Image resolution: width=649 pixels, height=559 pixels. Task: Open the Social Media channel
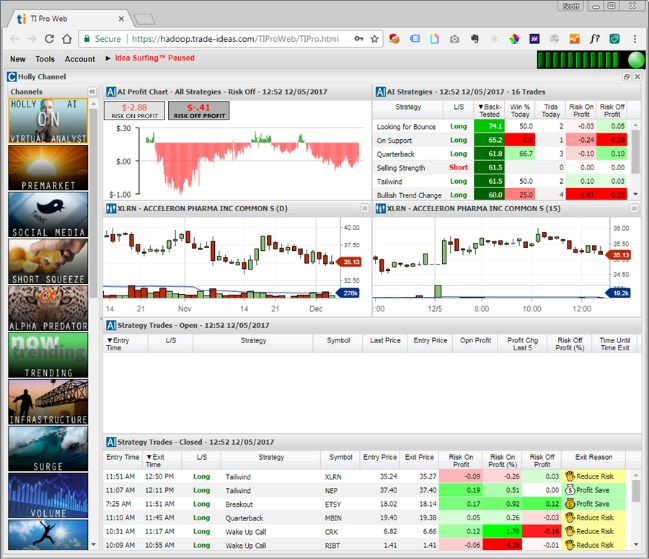click(x=48, y=214)
